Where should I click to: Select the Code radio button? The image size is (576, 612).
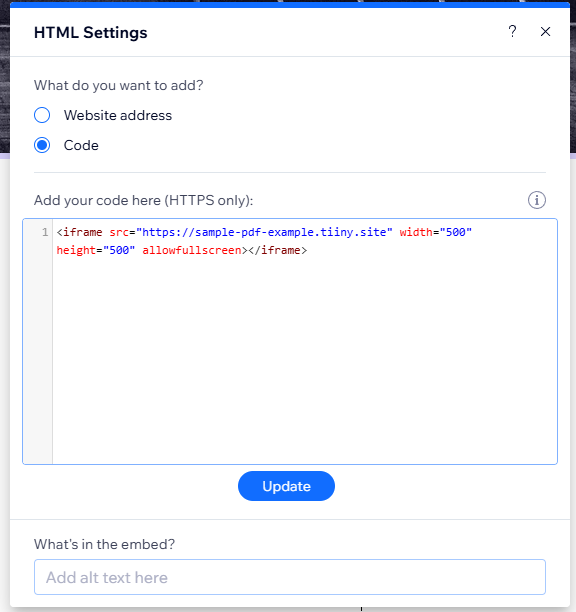42,145
